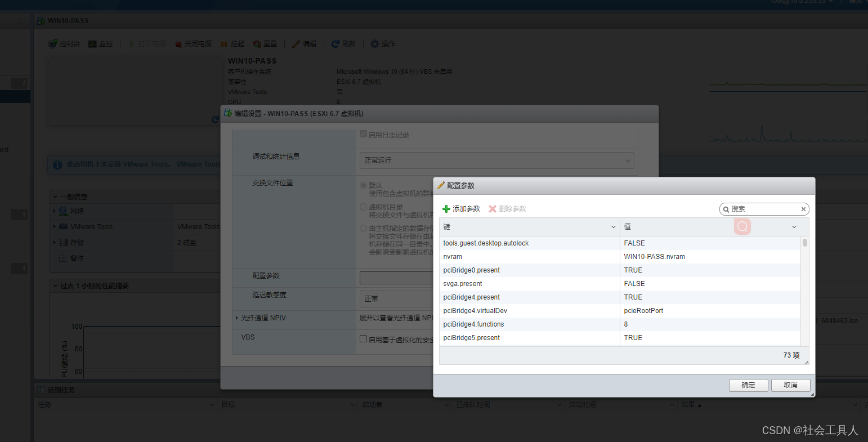Select the host-specified datastore radio option
868x442 pixels.
pos(364,228)
